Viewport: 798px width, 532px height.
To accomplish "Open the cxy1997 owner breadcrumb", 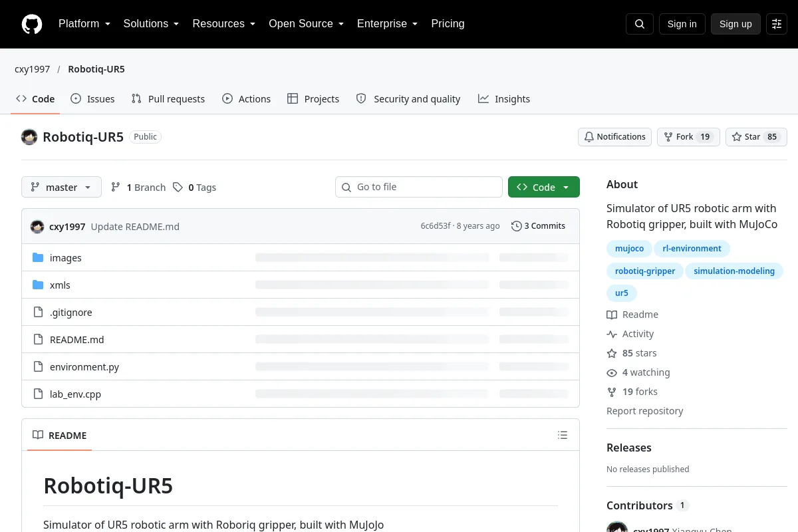I will click(33, 69).
